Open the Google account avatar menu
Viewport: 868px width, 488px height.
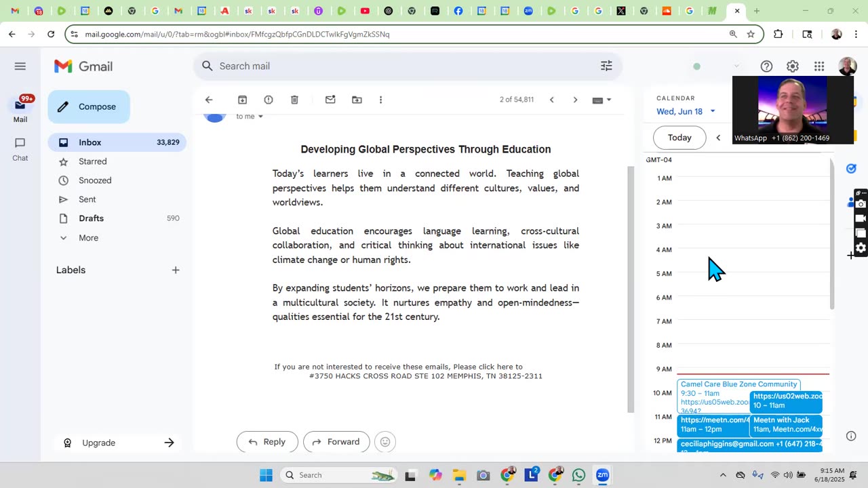pyautogui.click(x=847, y=66)
